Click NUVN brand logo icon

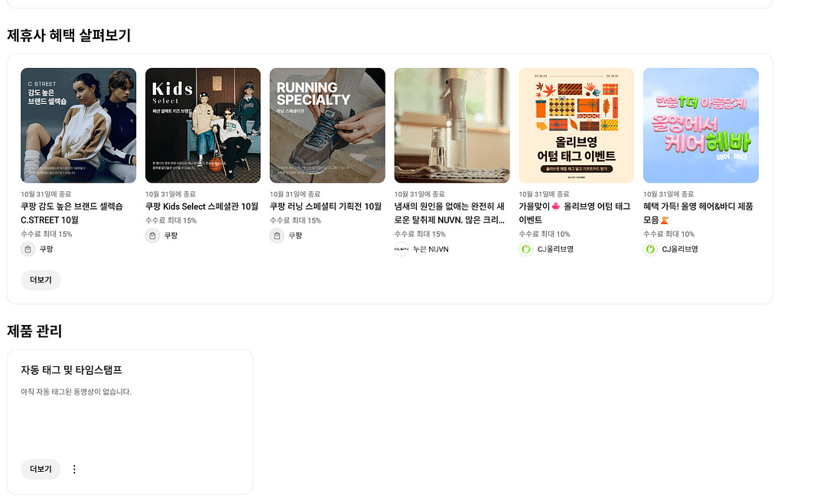point(402,249)
